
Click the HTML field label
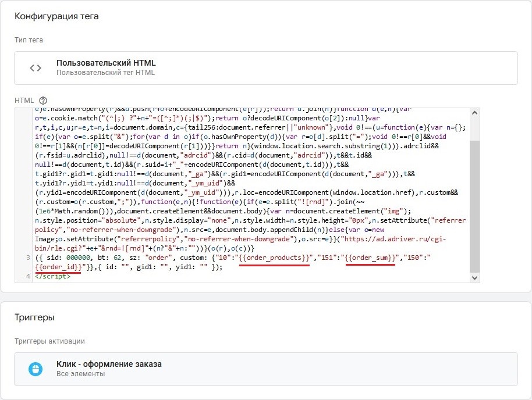[24, 101]
